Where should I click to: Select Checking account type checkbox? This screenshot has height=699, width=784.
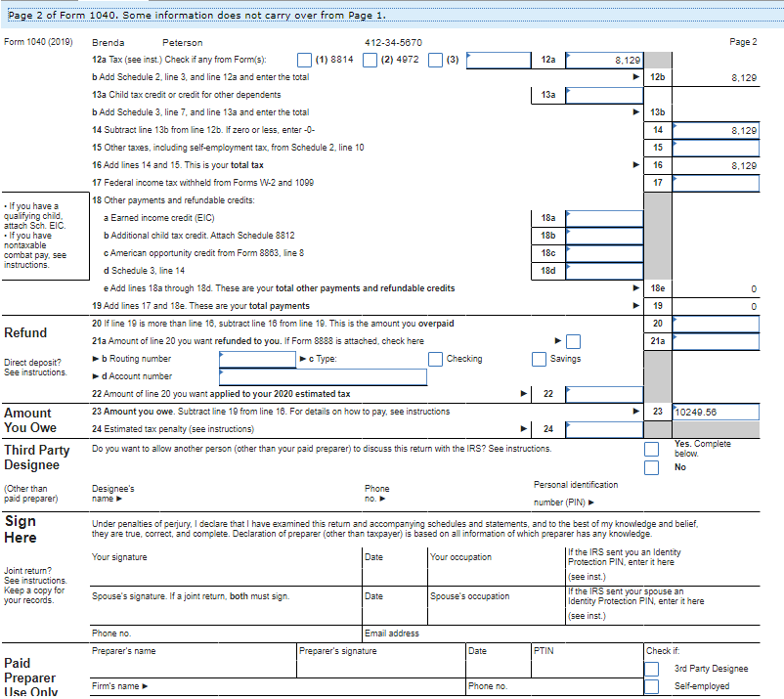(x=435, y=359)
